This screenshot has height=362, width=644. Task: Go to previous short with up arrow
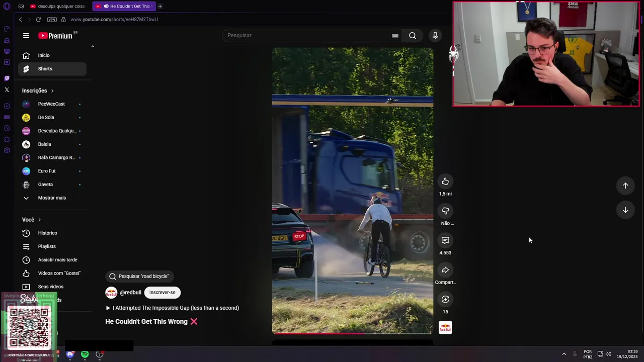click(x=625, y=186)
